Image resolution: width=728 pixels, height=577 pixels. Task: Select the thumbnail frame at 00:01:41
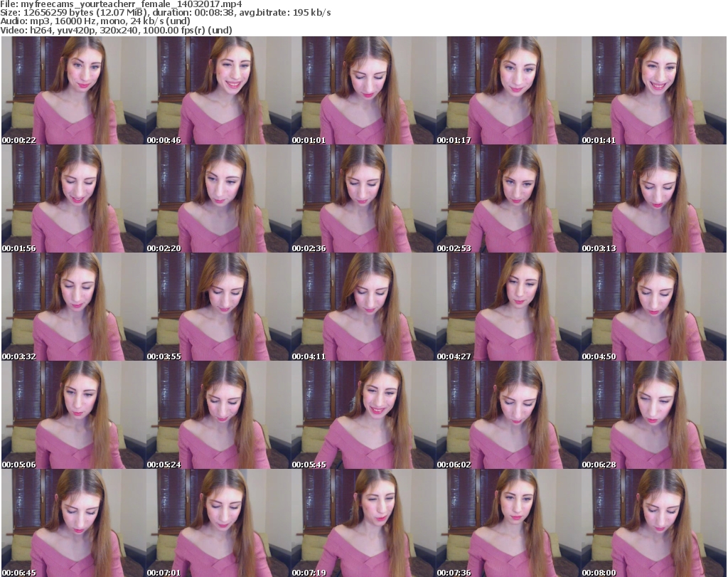(654, 90)
